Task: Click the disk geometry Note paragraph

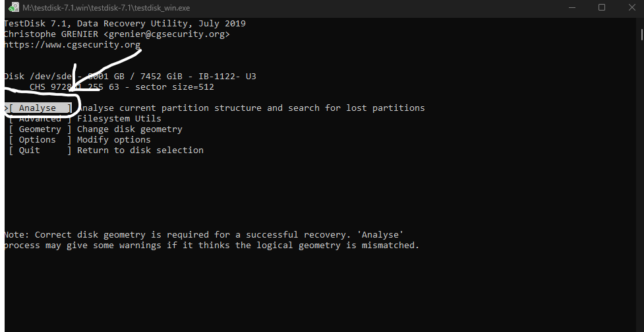Action: 211,240
